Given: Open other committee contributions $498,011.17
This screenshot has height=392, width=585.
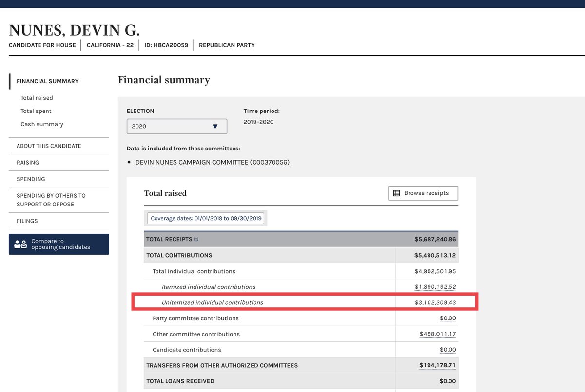Looking at the screenshot, I should (x=438, y=334).
